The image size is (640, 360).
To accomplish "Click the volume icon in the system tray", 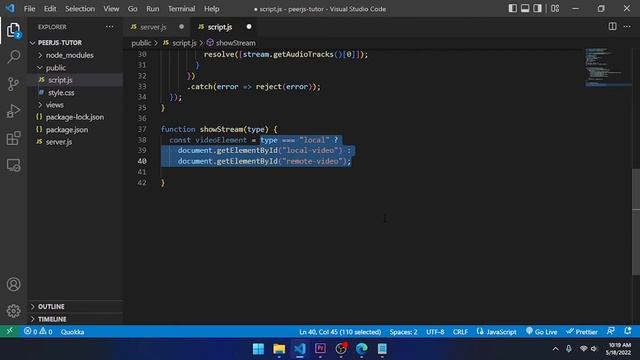I will tap(594, 349).
